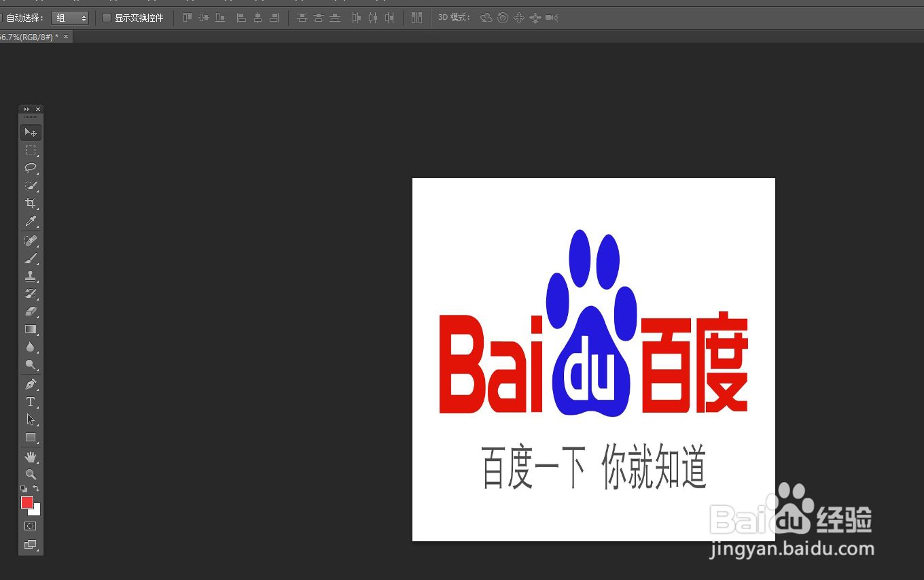Select the History Brush tool
This screenshot has height=580, width=924.
point(31,294)
